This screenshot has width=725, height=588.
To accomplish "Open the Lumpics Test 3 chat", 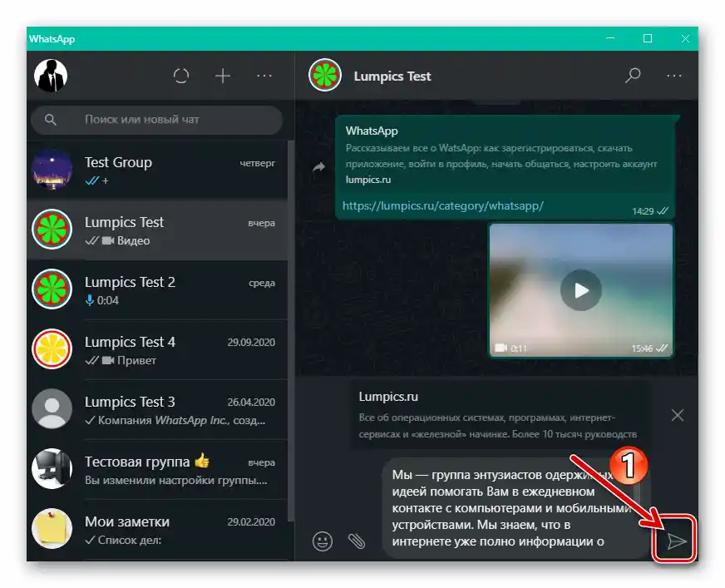I will [157, 409].
